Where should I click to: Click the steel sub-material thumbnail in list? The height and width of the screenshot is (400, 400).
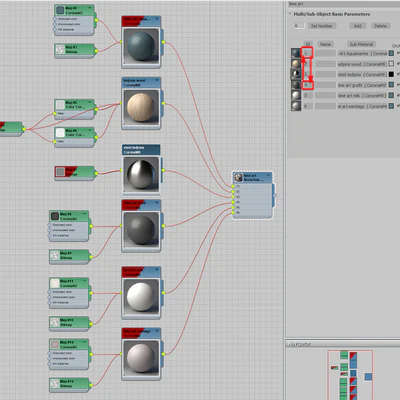click(x=296, y=74)
